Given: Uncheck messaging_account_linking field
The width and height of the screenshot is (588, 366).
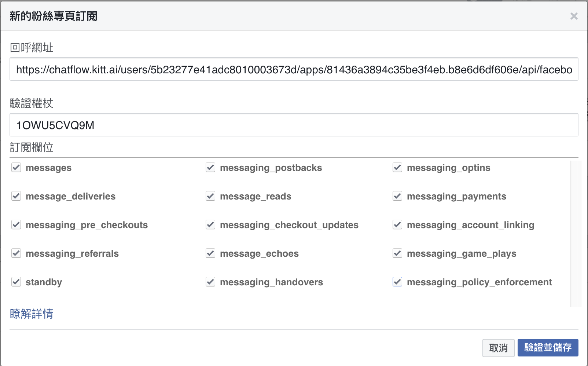Looking at the screenshot, I should pos(397,225).
